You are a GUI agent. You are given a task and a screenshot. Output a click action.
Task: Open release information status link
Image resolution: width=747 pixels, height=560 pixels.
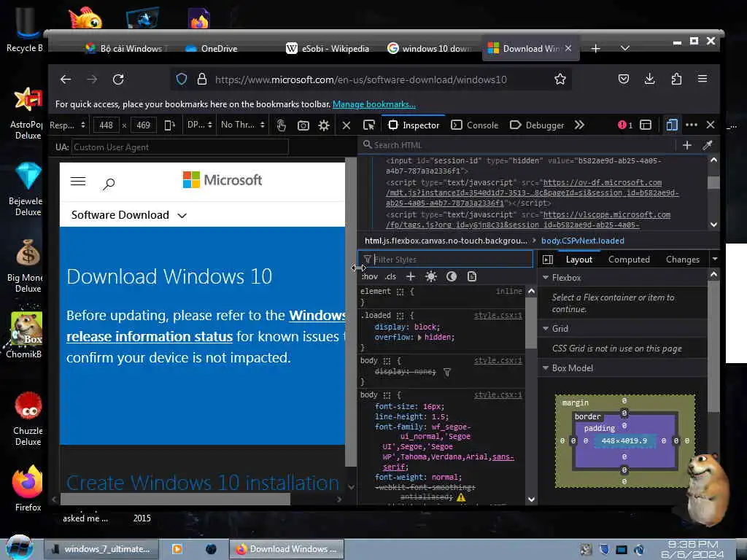[150, 337]
